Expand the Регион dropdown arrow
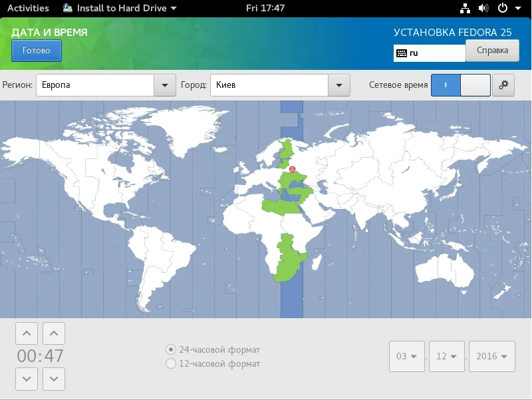Image resolution: width=532 pixels, height=400 pixels. click(165, 85)
